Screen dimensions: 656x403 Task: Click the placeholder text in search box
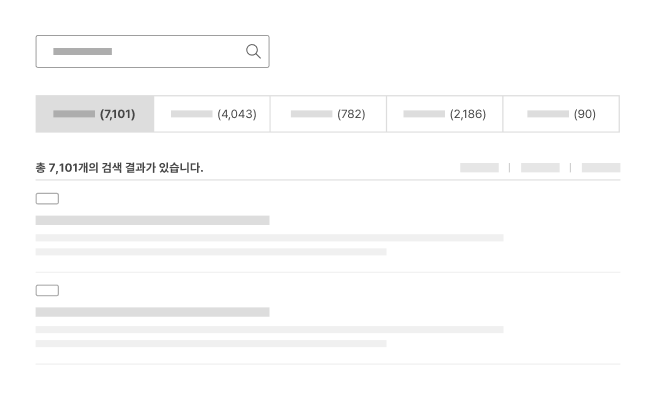82,51
